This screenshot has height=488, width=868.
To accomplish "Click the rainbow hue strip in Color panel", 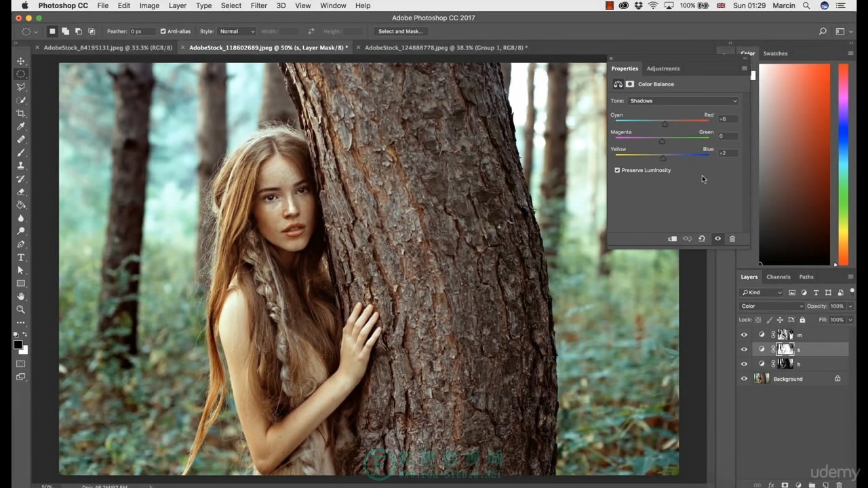I will point(843,165).
